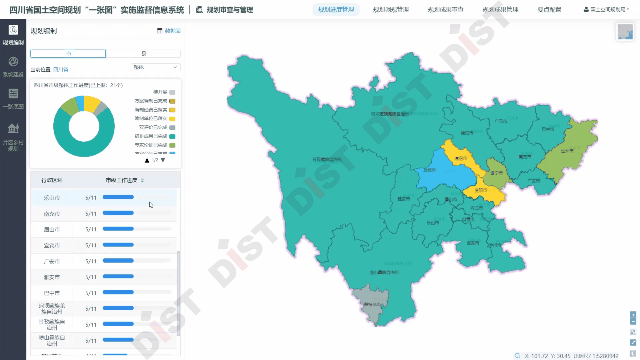Click the slate gray legend swatch
640x360 pixels.
(x=172, y=128)
